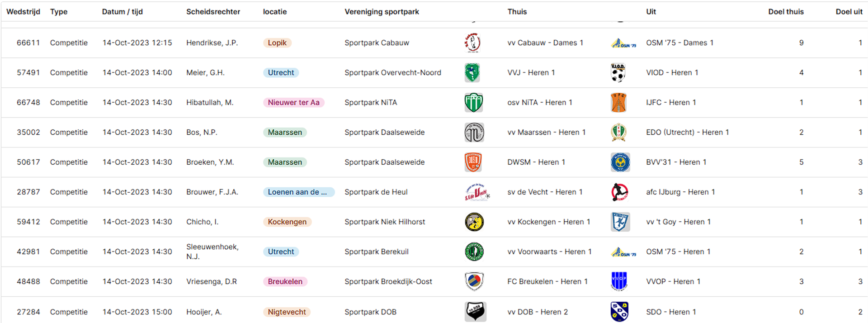Click the orange IJFC club logo
The width and height of the screenshot is (868, 323).
click(618, 103)
